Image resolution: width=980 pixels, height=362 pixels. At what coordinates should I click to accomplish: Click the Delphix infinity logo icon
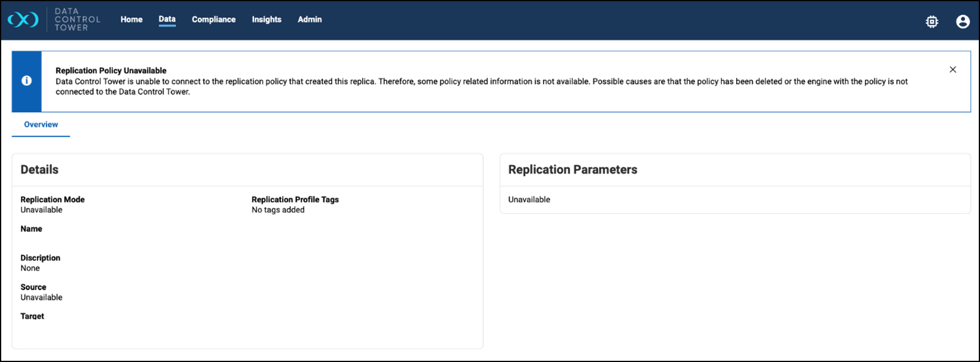pyautogui.click(x=23, y=20)
